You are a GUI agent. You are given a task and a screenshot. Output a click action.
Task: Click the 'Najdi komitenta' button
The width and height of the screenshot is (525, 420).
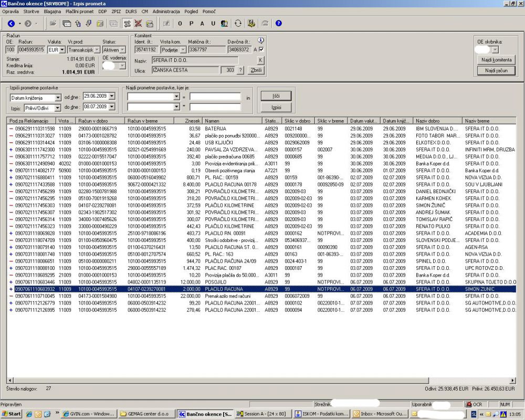tap(496, 59)
